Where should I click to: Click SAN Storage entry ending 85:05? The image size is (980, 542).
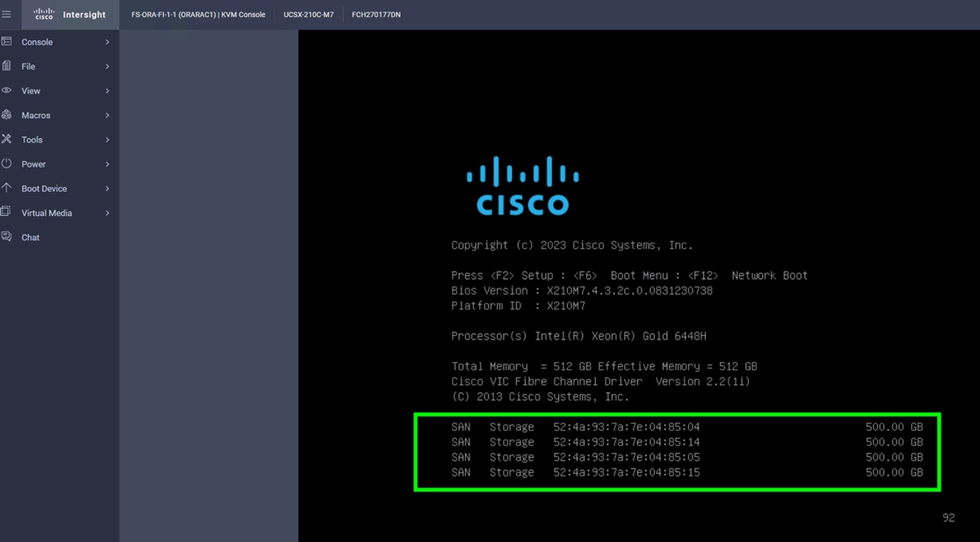[687, 457]
